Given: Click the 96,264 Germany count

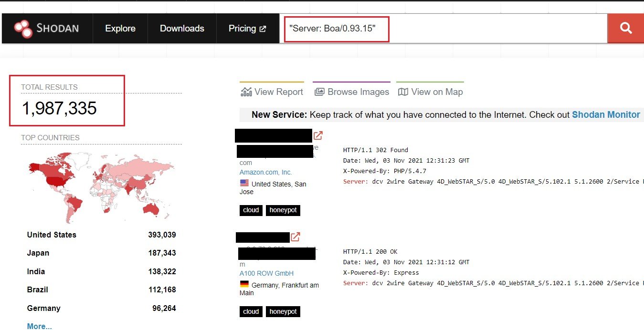Looking at the screenshot, I should (x=164, y=308).
